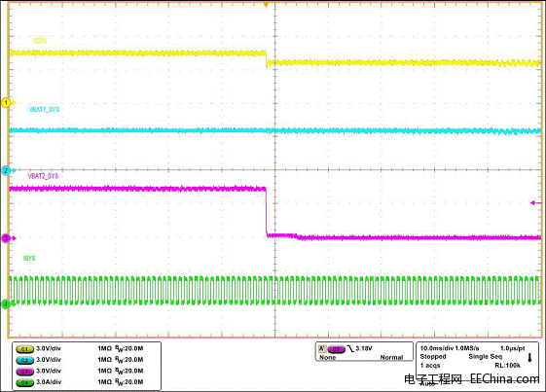The height and width of the screenshot is (392, 546).
Task: Click the Stopped acquisition status
Action: point(433,356)
